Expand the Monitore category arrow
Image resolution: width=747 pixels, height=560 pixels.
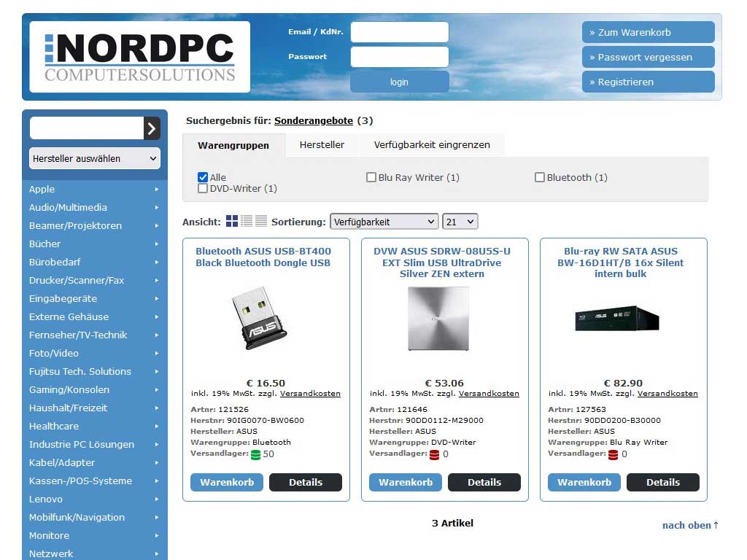tap(156, 536)
